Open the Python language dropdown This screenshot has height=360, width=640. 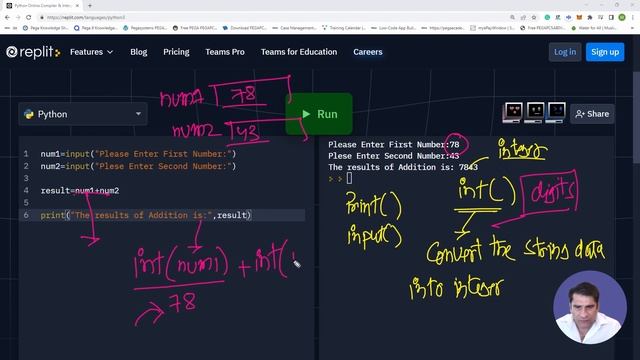click(x=83, y=114)
